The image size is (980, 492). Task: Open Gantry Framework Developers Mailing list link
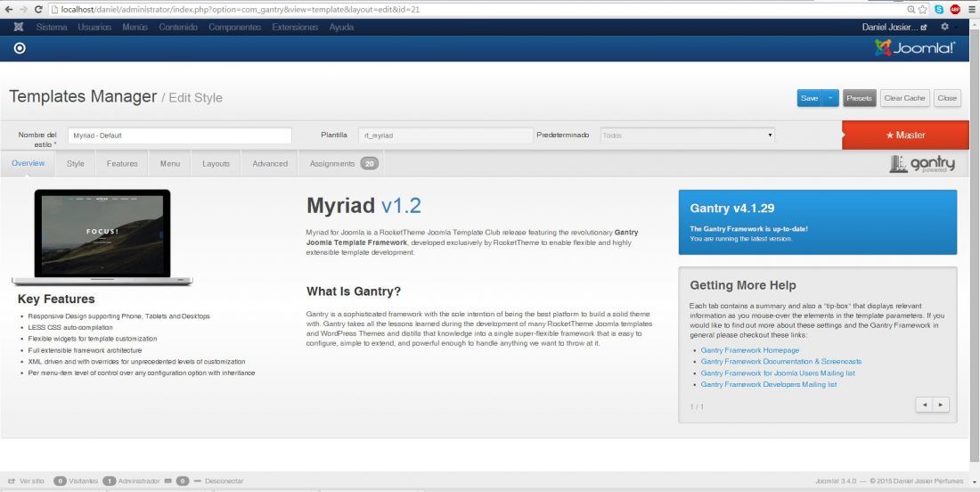tap(768, 384)
